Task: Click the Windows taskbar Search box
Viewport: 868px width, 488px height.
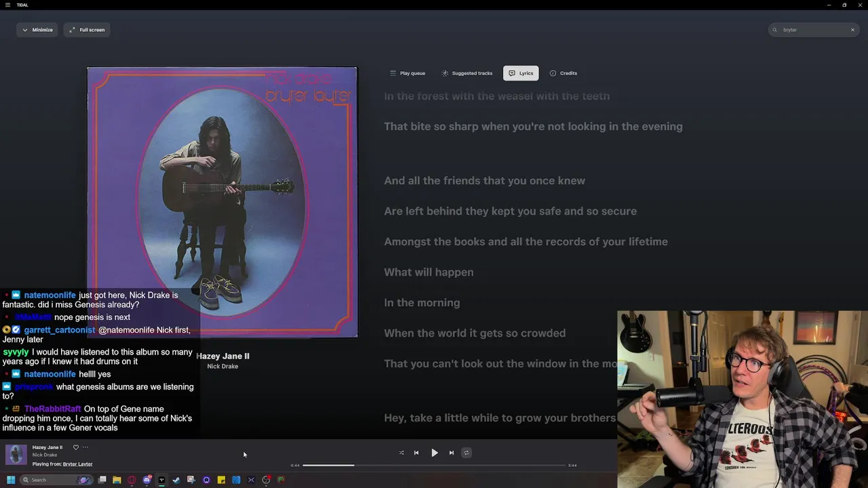Action: point(56,480)
